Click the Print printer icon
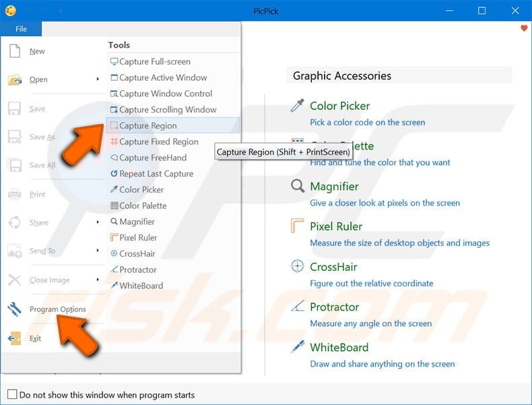532x405 pixels. pos(15,194)
